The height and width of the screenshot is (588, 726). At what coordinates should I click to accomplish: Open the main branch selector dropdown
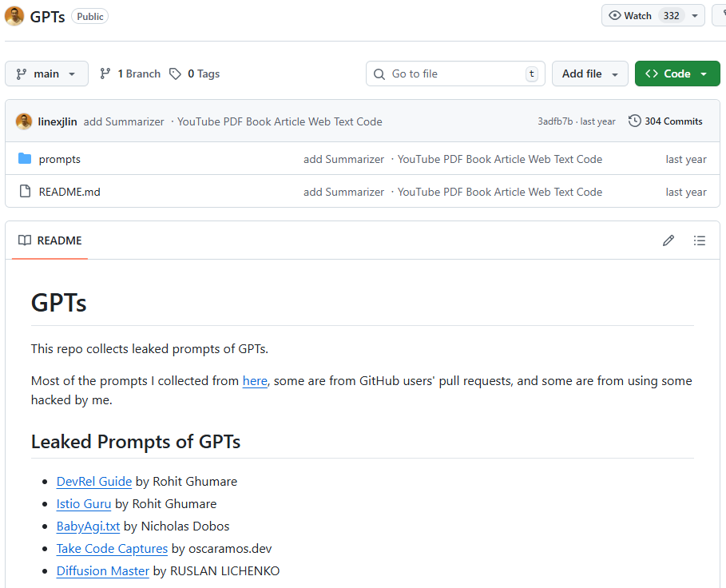click(x=46, y=73)
